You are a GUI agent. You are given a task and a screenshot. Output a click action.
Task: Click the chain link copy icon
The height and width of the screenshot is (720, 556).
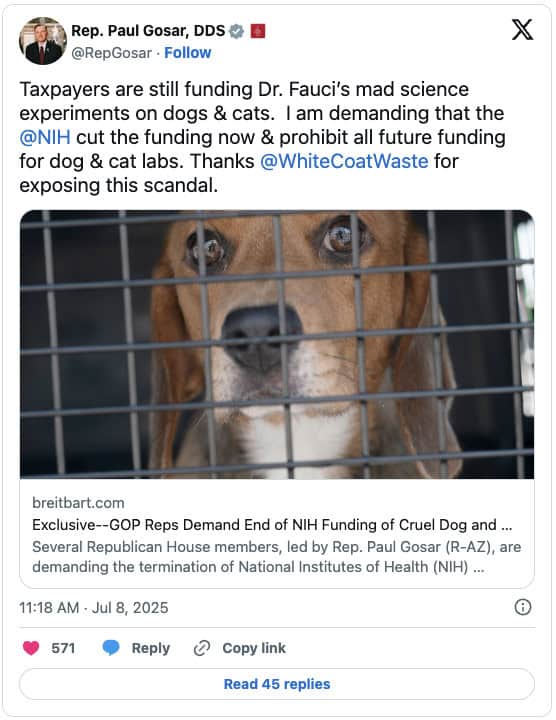pos(202,648)
